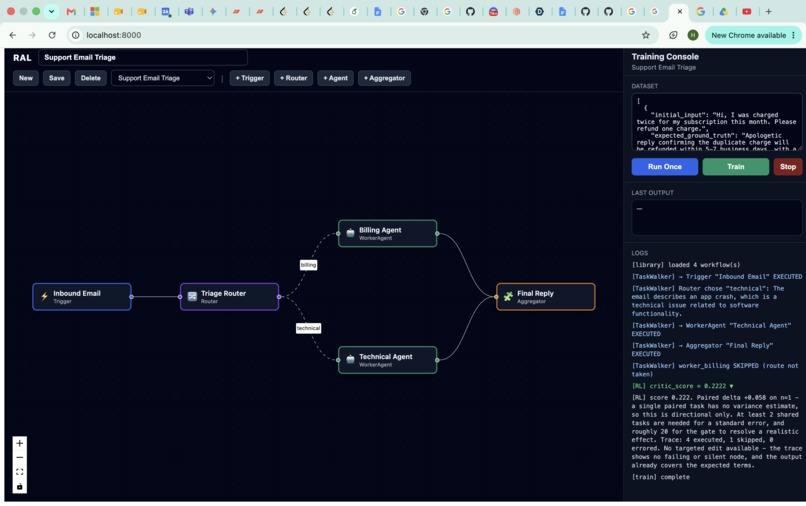Delete the current workflow
The width and height of the screenshot is (806, 506).
[x=90, y=78]
